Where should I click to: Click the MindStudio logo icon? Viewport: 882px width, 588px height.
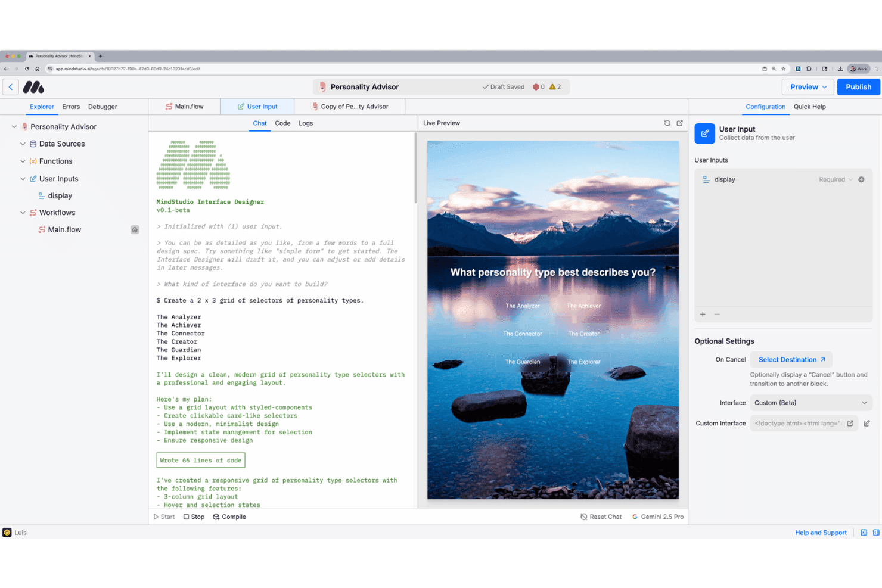[33, 87]
